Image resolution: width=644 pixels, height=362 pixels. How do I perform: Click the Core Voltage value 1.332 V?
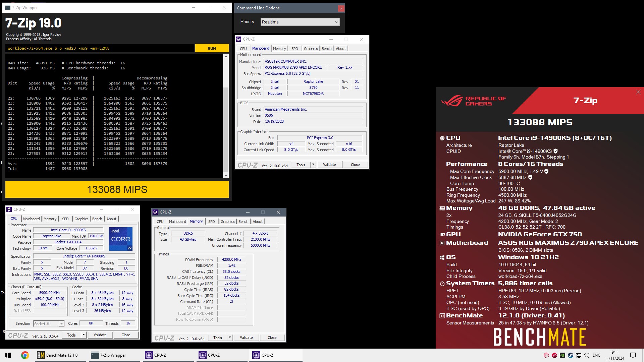[91, 248]
